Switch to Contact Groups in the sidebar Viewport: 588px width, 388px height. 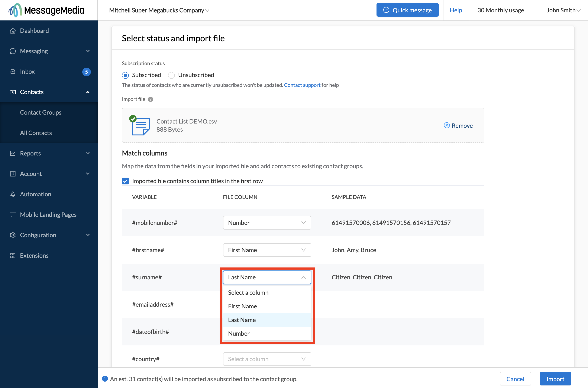(41, 112)
